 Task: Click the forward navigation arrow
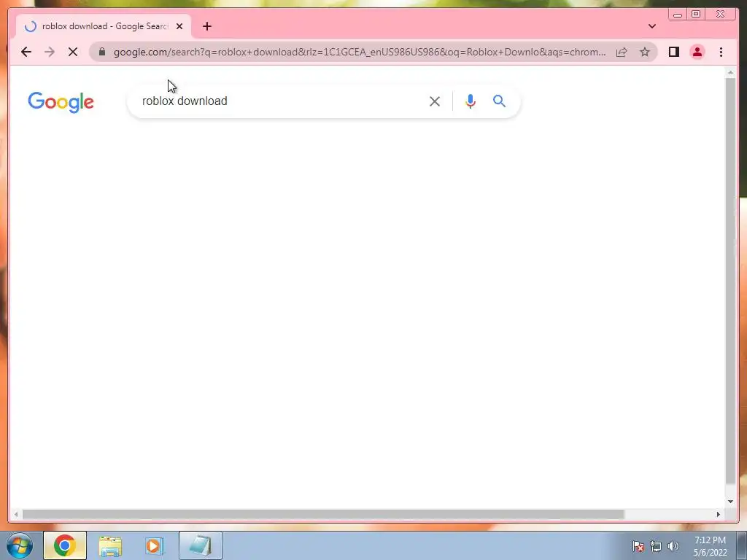[50, 52]
